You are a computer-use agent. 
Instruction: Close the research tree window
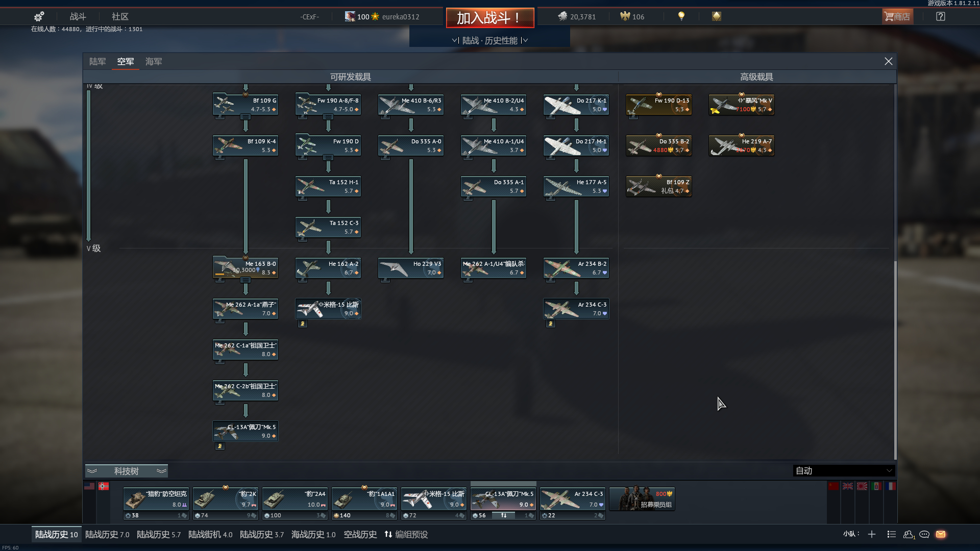coord(889,61)
